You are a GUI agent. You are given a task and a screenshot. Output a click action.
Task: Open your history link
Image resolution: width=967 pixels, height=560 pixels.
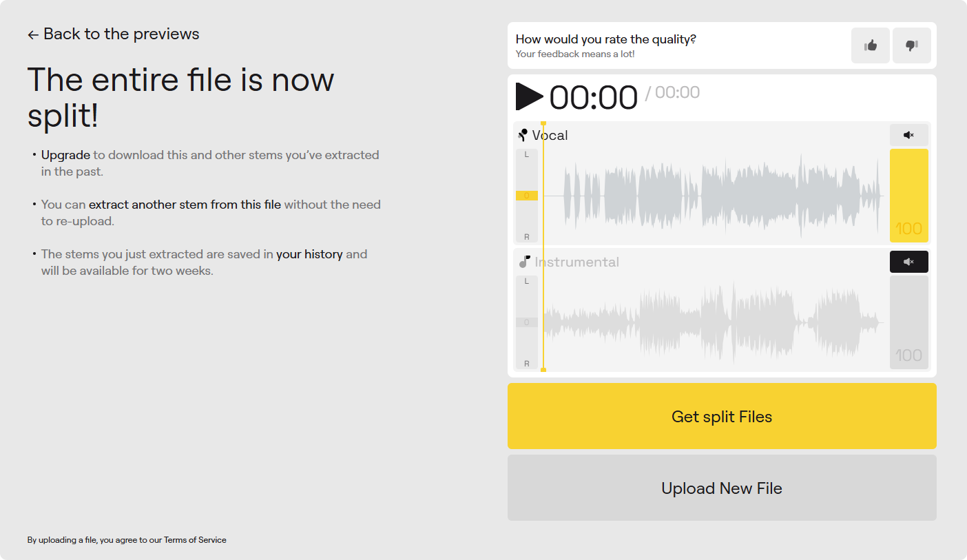(x=309, y=254)
